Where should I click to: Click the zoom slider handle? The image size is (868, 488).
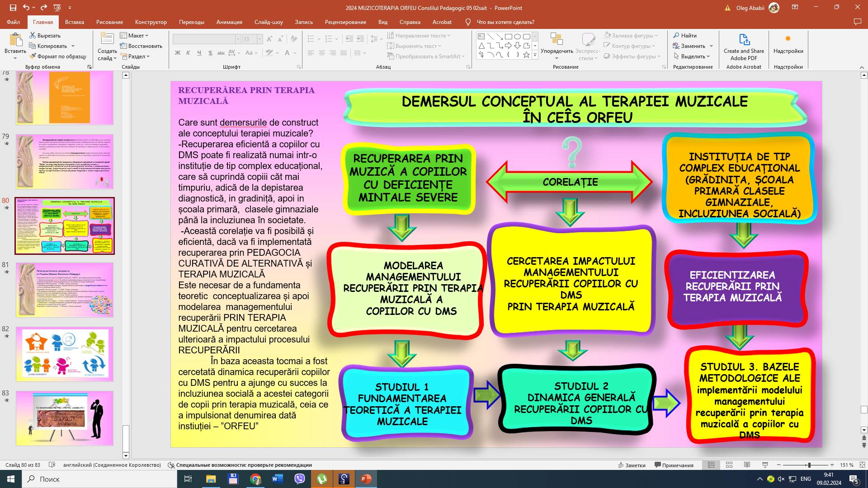tap(809, 465)
